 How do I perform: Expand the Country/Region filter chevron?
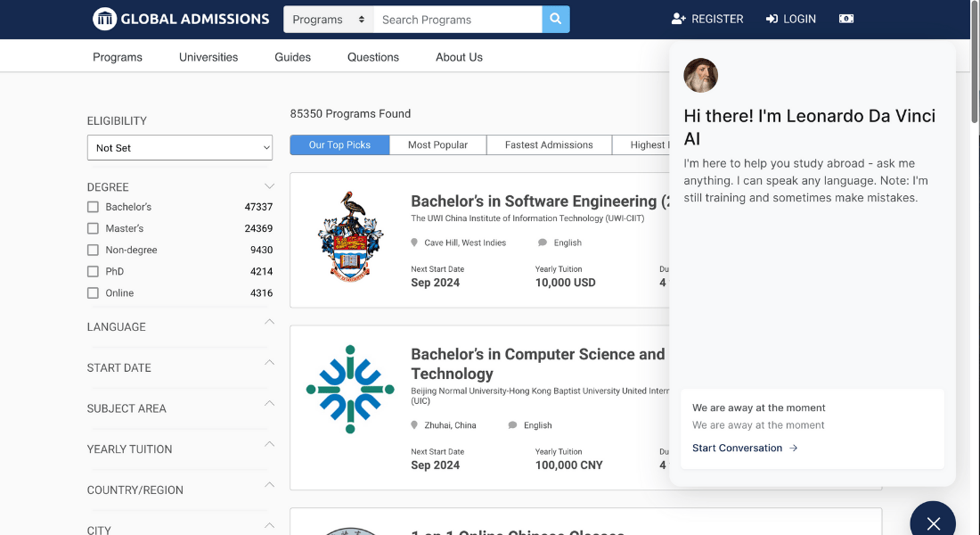click(x=269, y=484)
